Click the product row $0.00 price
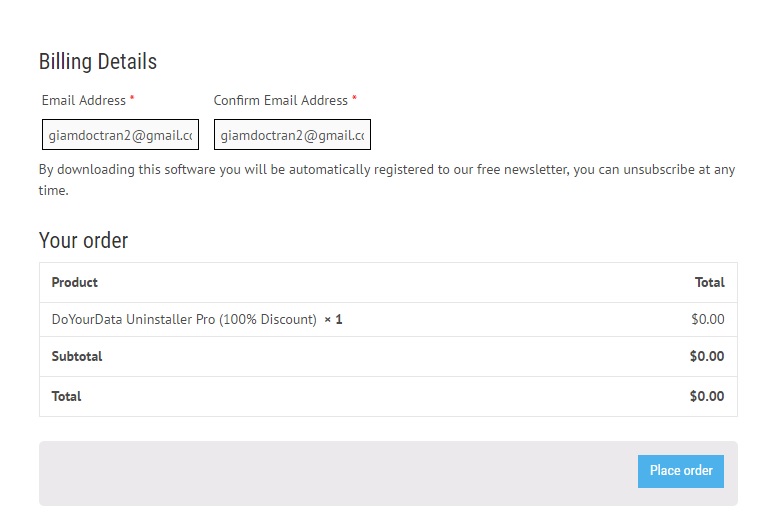 708,319
